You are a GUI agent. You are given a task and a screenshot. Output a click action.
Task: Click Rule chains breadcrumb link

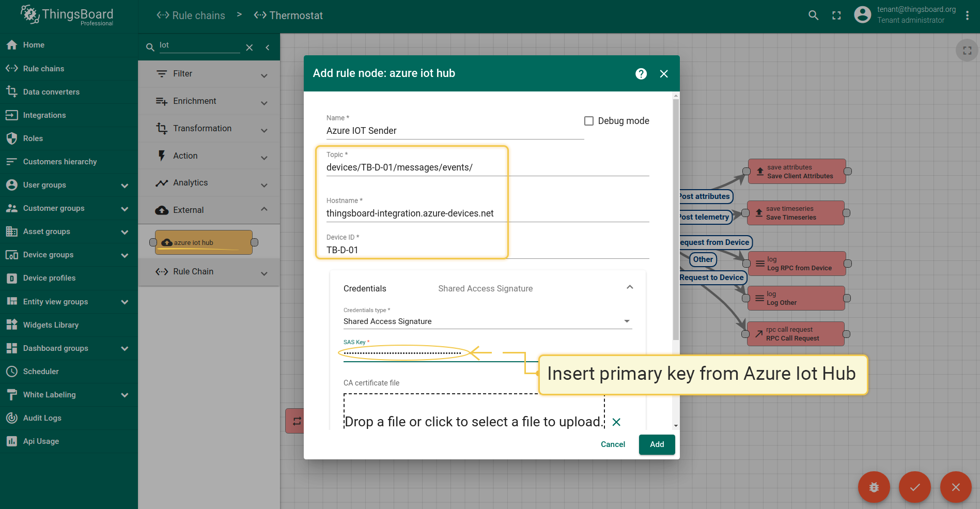click(191, 16)
